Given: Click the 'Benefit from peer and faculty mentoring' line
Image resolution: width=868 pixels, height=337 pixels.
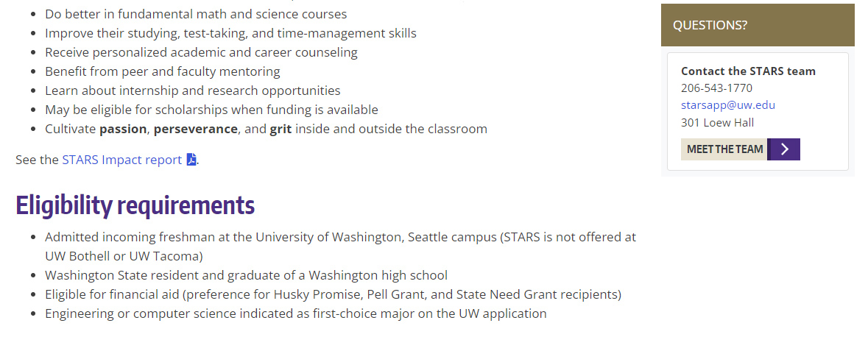Looking at the screenshot, I should [x=162, y=72].
